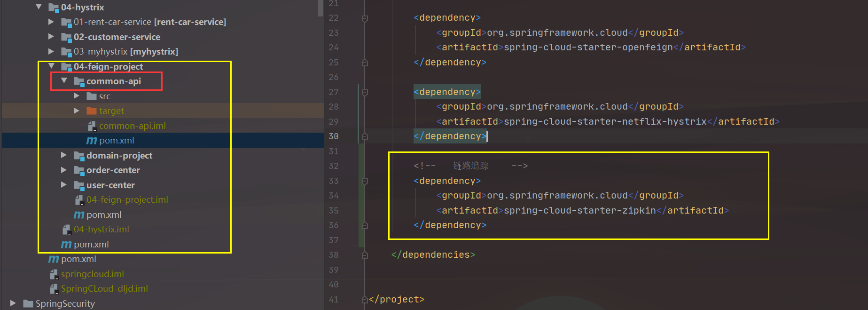The height and width of the screenshot is (310, 868).
Task: Open common-api.iml file
Action: [133, 126]
